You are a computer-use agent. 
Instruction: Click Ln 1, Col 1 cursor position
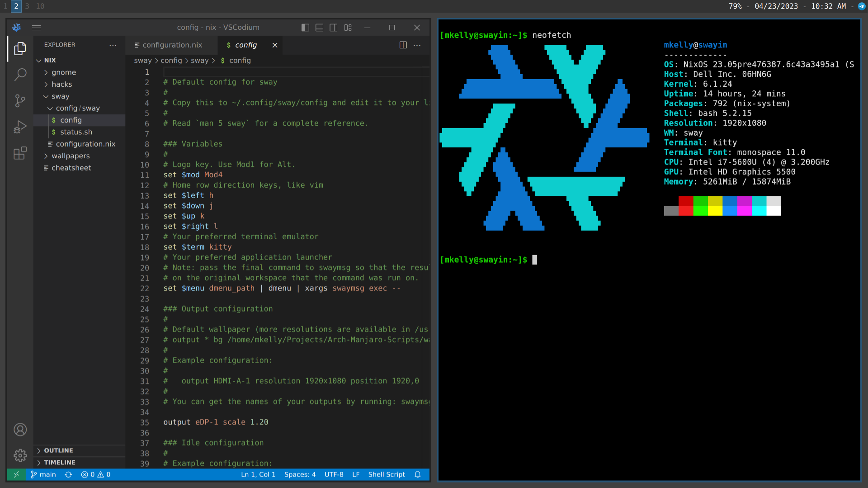[x=258, y=474]
